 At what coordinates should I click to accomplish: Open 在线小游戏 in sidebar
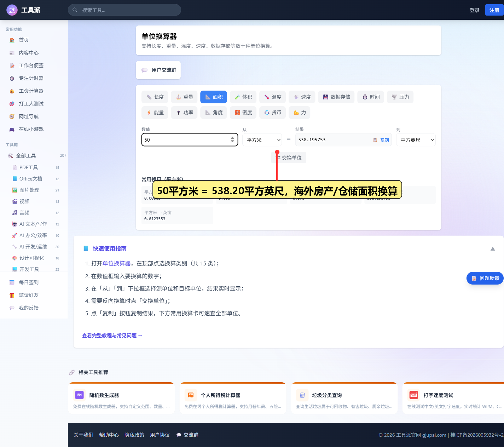tap(34, 129)
